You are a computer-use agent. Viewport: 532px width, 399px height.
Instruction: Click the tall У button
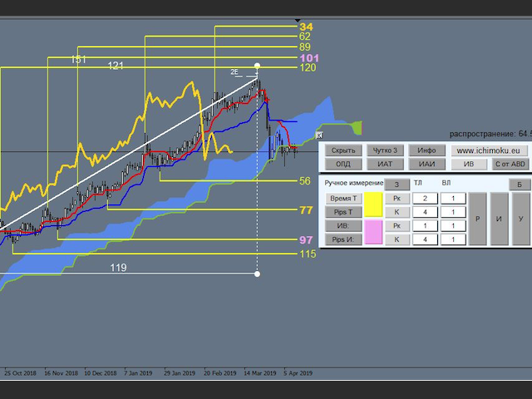click(x=521, y=219)
